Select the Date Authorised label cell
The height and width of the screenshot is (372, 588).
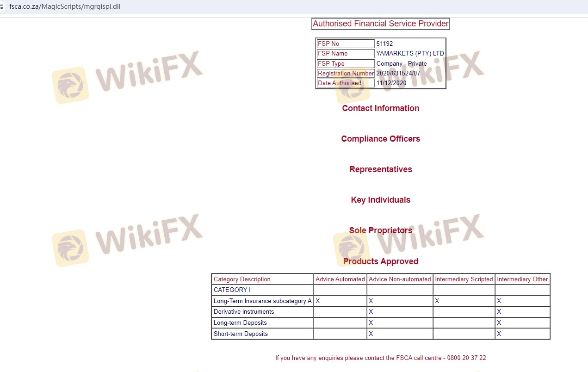click(346, 83)
